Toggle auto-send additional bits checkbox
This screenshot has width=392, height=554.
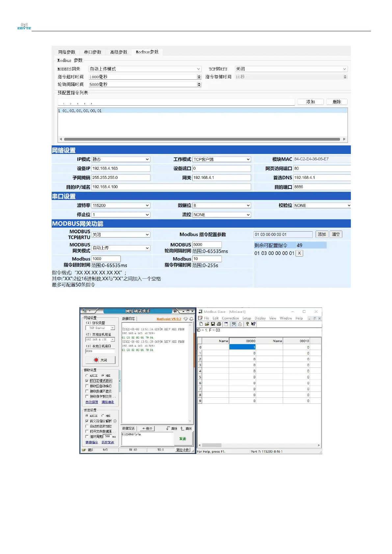[87, 426]
